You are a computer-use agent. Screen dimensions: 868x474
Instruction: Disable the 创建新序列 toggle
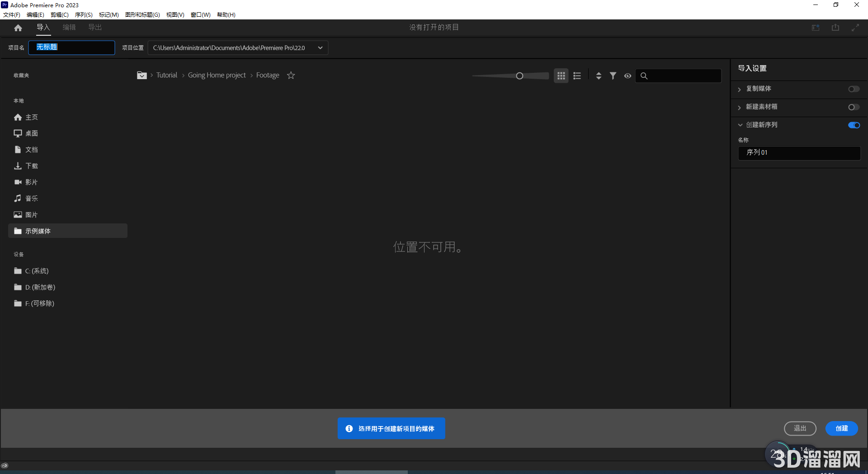(854, 125)
